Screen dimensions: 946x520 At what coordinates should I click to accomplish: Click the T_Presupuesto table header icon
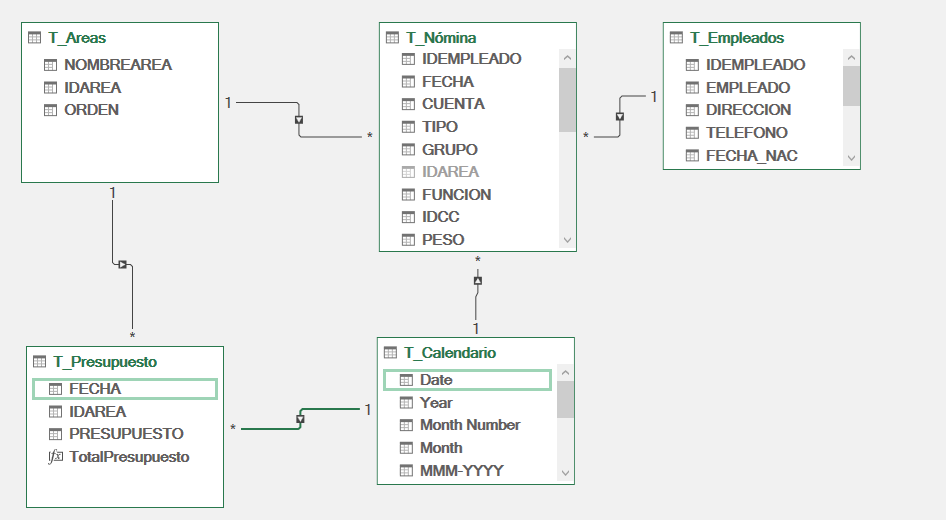pyautogui.click(x=40, y=361)
